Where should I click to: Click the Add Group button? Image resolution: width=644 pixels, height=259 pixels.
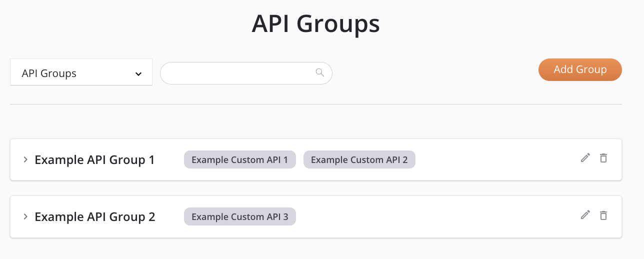tap(580, 69)
